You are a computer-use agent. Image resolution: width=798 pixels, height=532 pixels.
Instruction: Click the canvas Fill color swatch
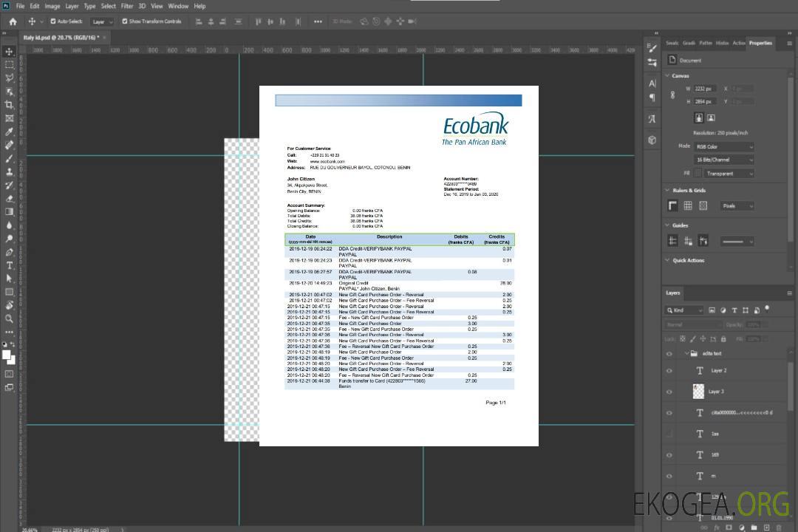pos(698,174)
